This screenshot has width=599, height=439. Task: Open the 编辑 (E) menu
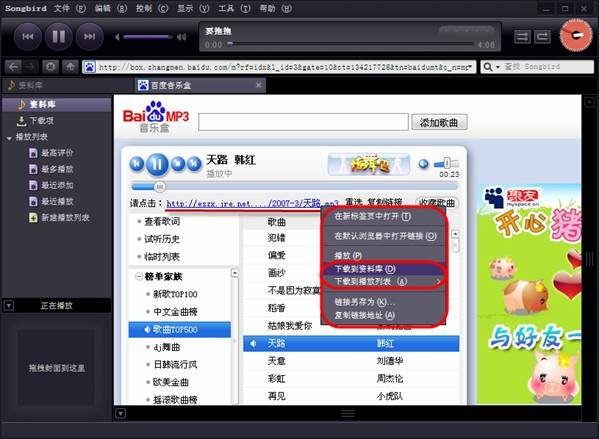(x=111, y=8)
